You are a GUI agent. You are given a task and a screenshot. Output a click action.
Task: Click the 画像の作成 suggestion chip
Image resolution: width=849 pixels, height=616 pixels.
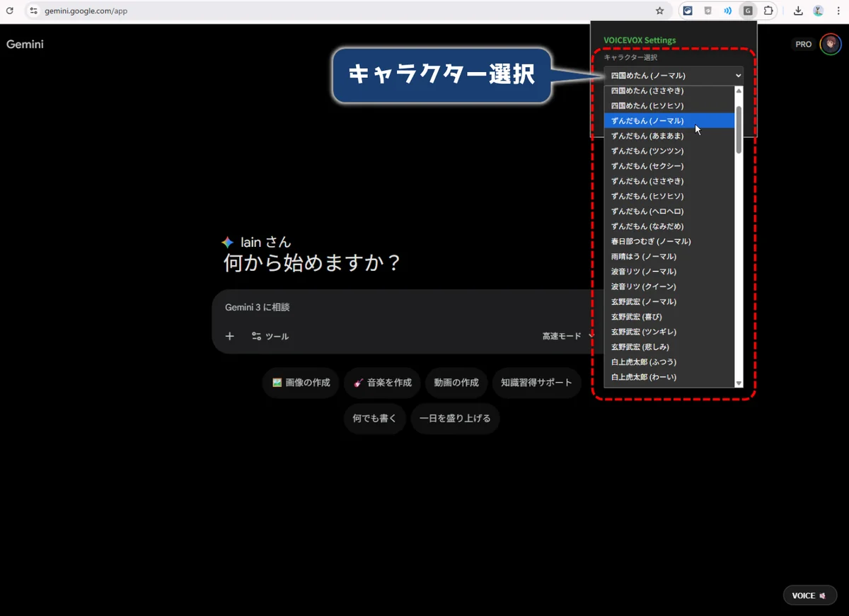[x=301, y=383]
